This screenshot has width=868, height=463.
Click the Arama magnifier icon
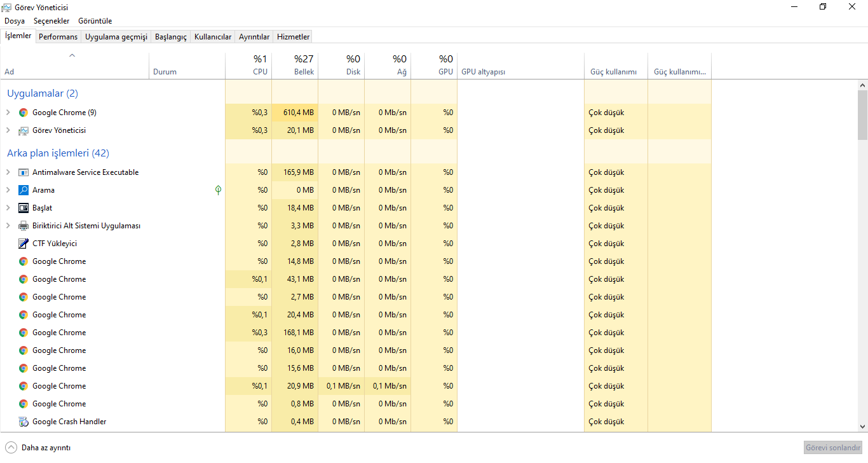click(24, 190)
